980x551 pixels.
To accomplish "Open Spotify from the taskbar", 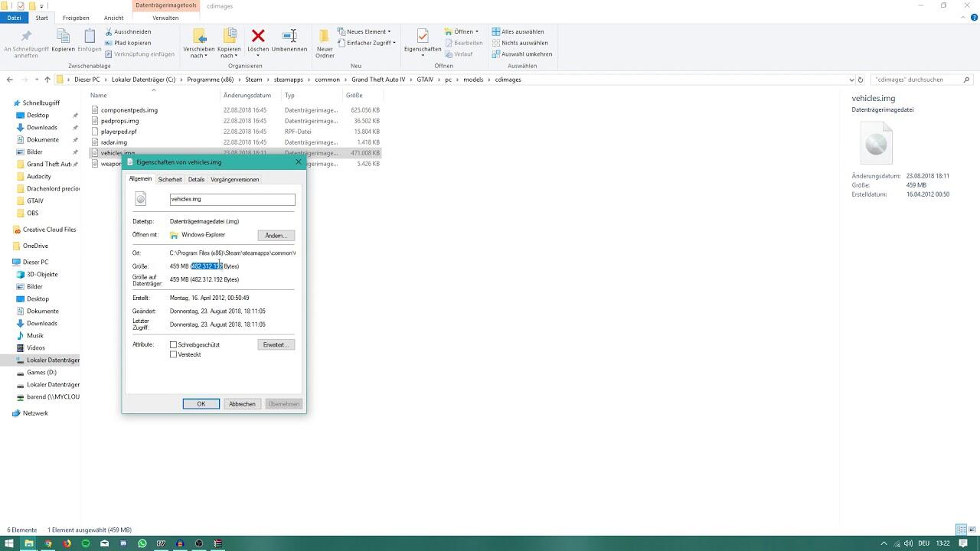I will pos(86,543).
